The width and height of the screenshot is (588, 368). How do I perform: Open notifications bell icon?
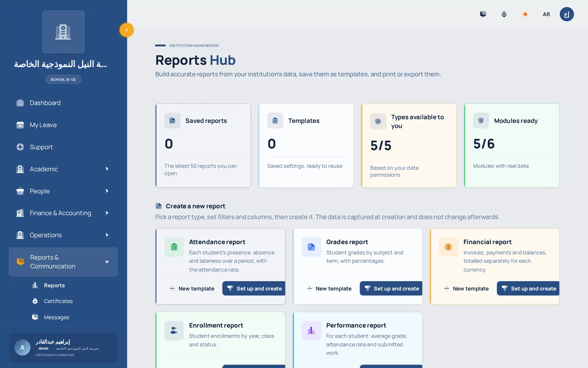point(504,14)
